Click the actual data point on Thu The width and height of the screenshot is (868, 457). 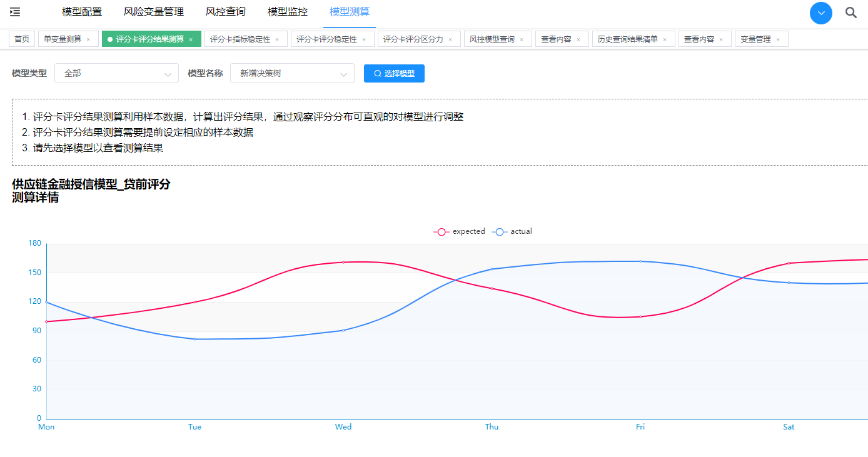[x=492, y=269]
